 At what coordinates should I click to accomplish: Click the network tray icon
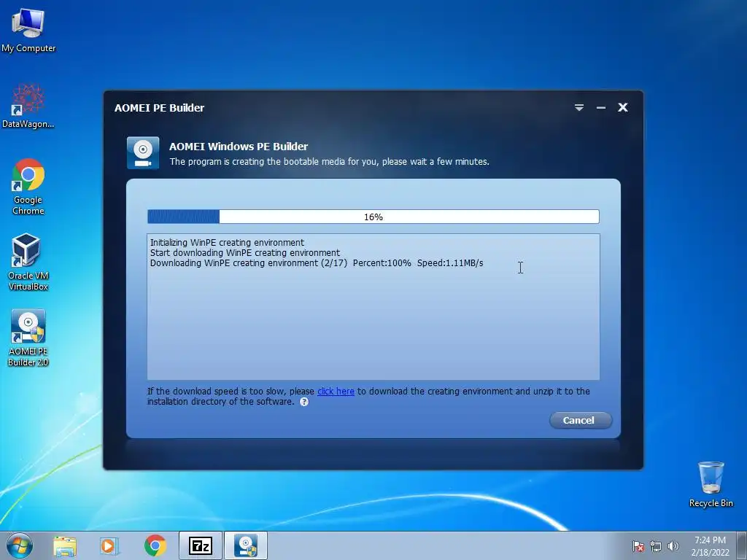tap(656, 546)
